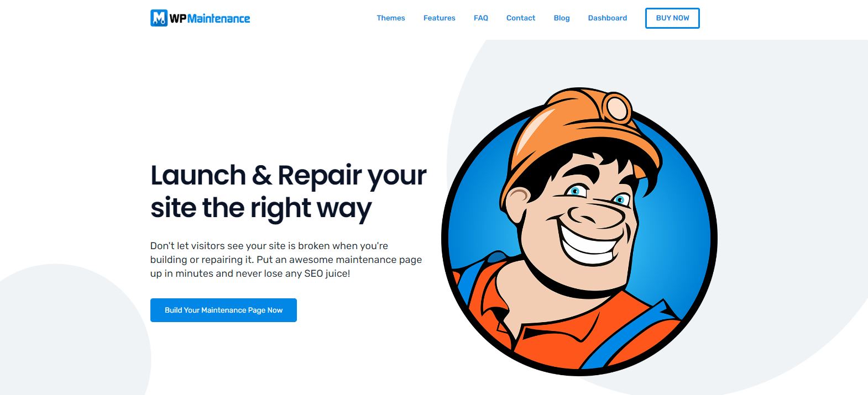
Task: Go to the Features section link
Action: click(x=440, y=18)
